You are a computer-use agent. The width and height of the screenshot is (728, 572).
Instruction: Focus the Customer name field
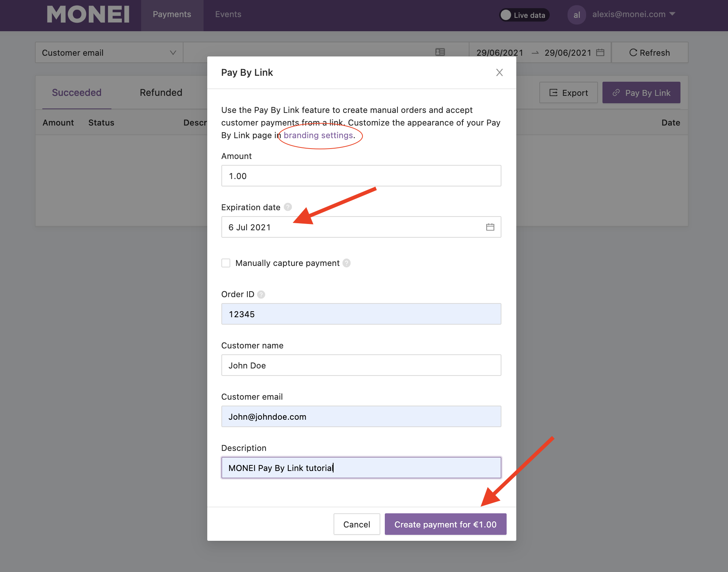[361, 365]
